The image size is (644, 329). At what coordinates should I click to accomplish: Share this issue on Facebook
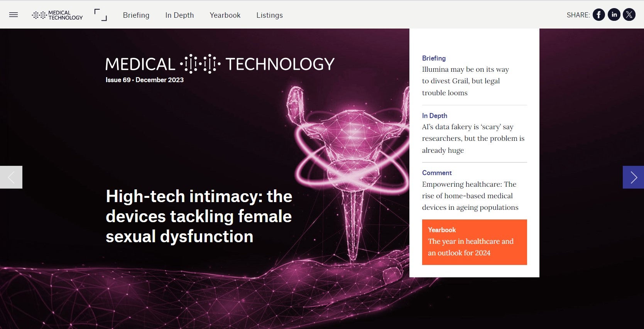click(x=598, y=15)
